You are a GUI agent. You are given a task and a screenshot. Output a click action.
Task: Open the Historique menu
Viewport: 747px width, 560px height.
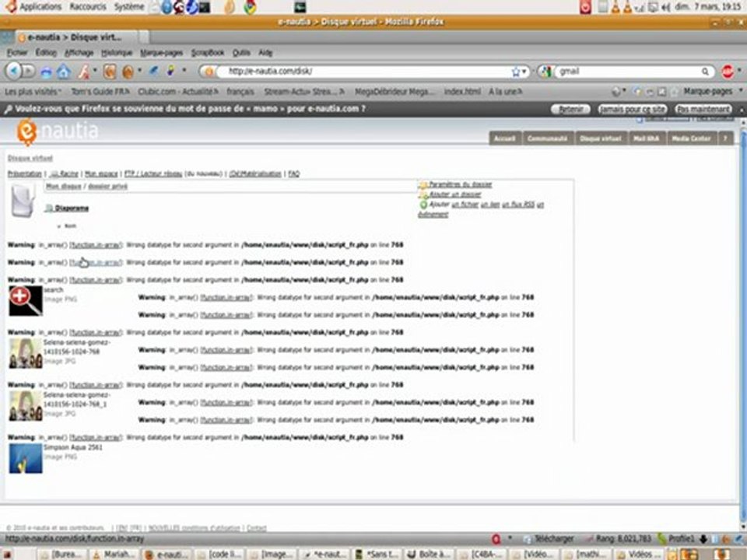tap(117, 53)
